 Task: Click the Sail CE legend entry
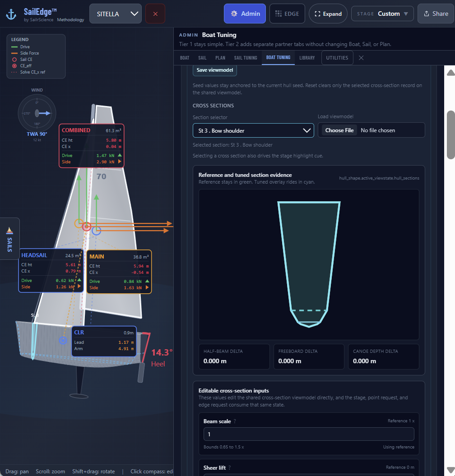pos(22,60)
